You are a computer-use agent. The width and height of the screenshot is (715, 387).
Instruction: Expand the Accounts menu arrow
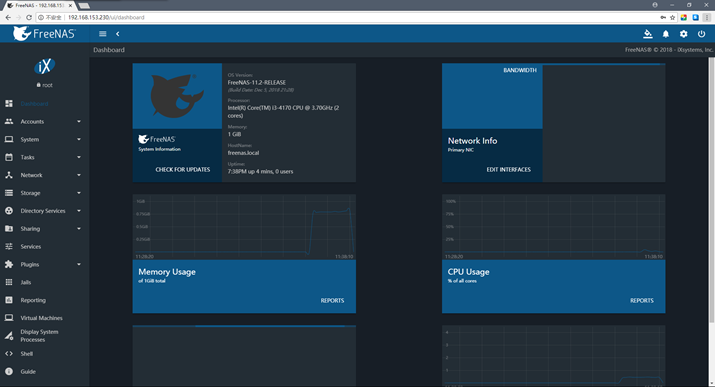tap(79, 121)
